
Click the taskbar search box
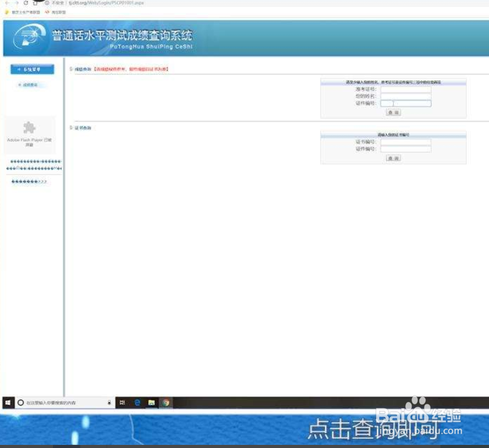[65, 403]
